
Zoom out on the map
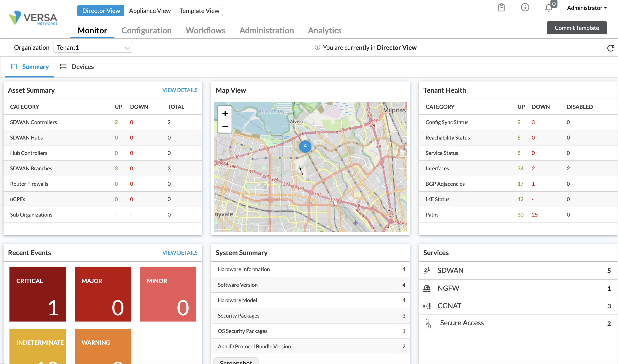(225, 127)
